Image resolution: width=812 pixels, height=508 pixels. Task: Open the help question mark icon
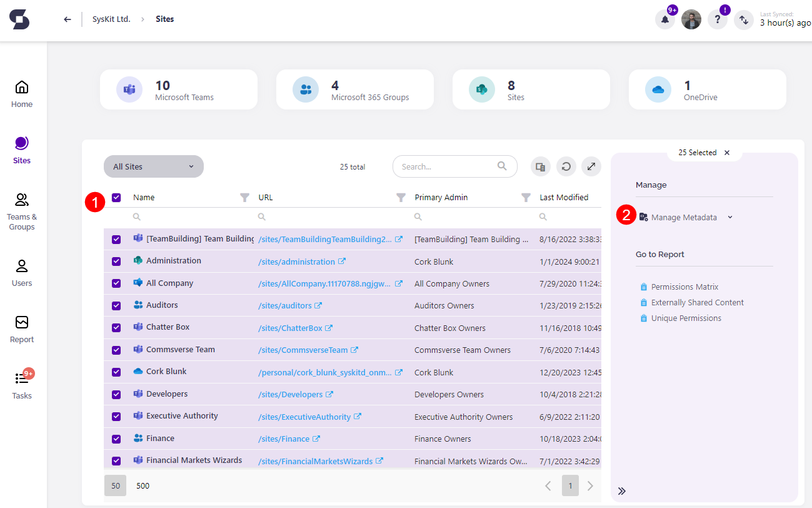coord(717,19)
